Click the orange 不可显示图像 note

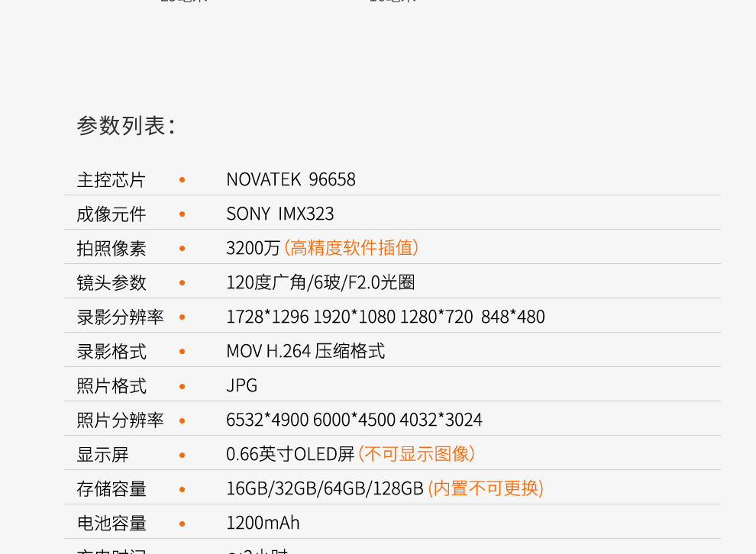pos(417,454)
